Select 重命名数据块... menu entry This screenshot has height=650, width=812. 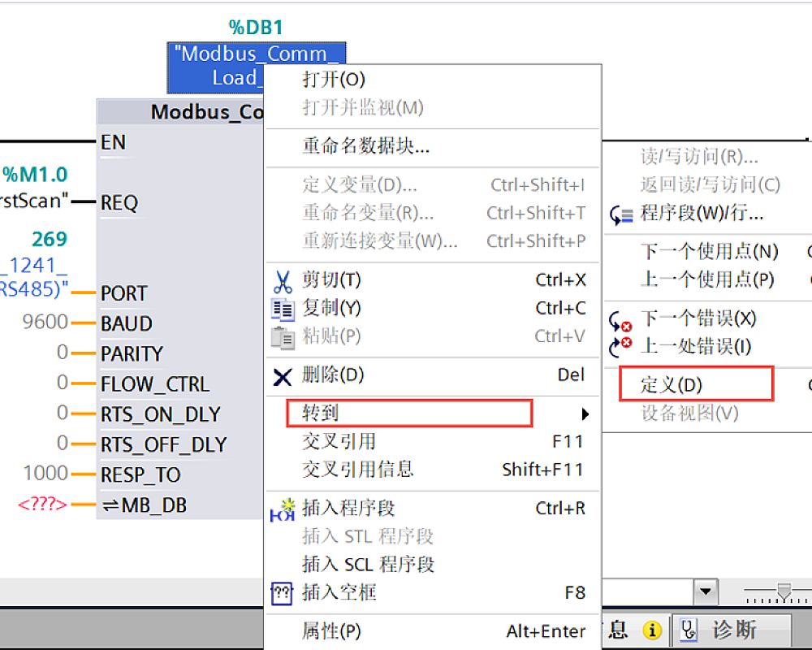pyautogui.click(x=366, y=146)
